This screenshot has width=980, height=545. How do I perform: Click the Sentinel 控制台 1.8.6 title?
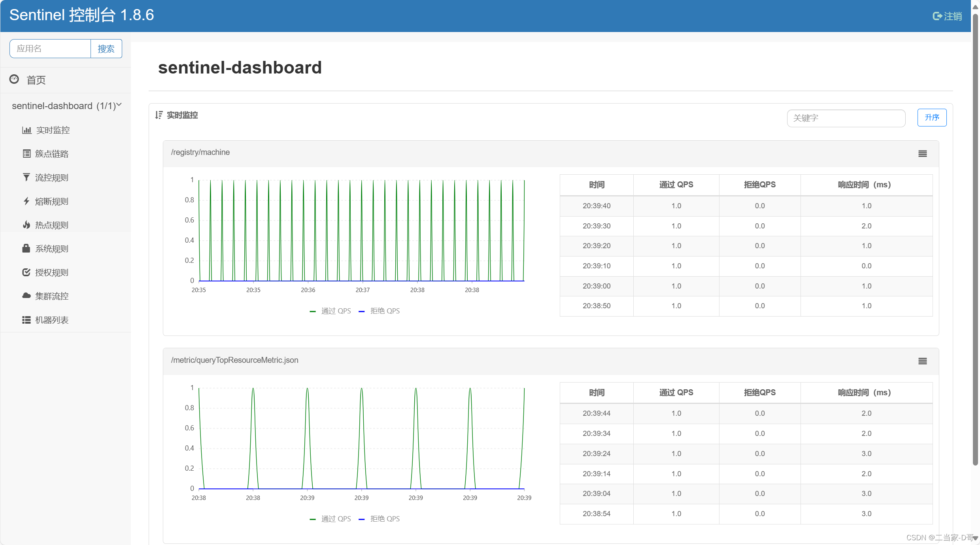tap(81, 15)
